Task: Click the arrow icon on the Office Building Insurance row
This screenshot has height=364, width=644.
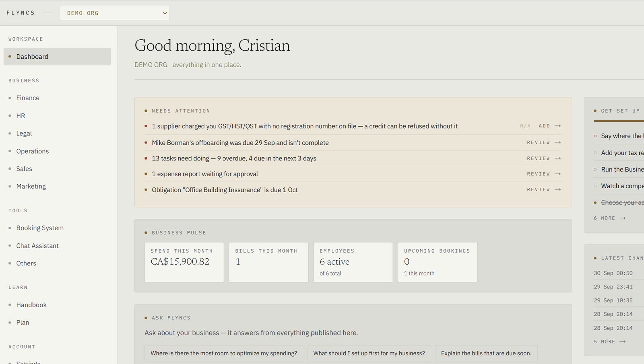Action: 558,189
